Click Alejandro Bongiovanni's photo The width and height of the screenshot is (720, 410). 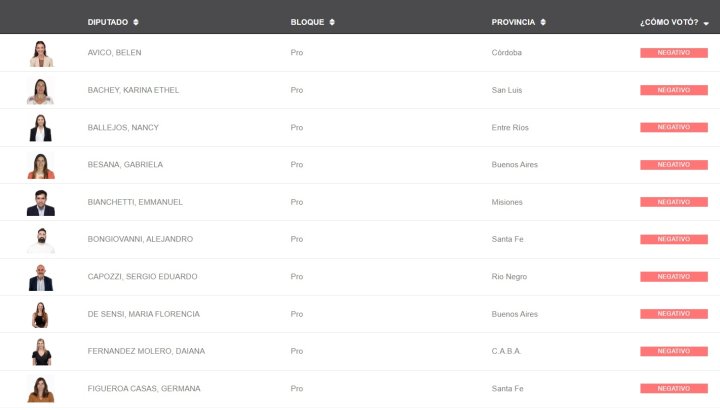click(x=41, y=240)
